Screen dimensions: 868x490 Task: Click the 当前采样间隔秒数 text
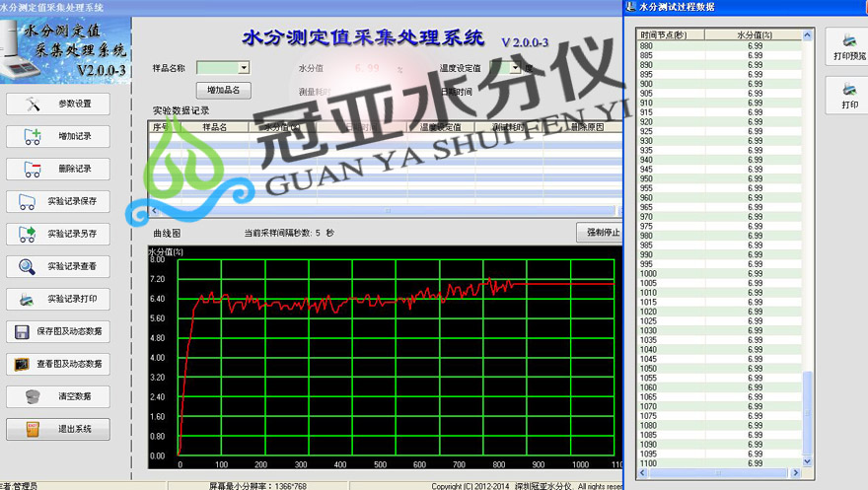click(x=289, y=234)
